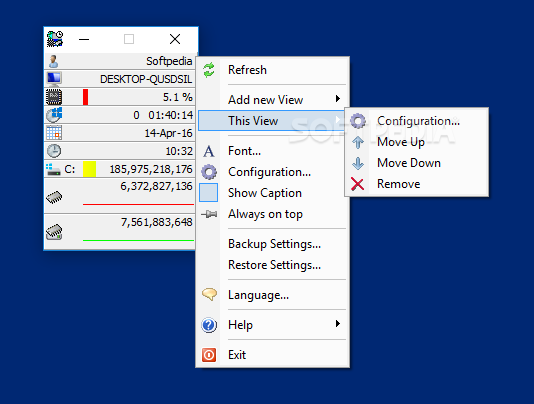Click the green refresh arrows icon
The width and height of the screenshot is (534, 404).
209,70
